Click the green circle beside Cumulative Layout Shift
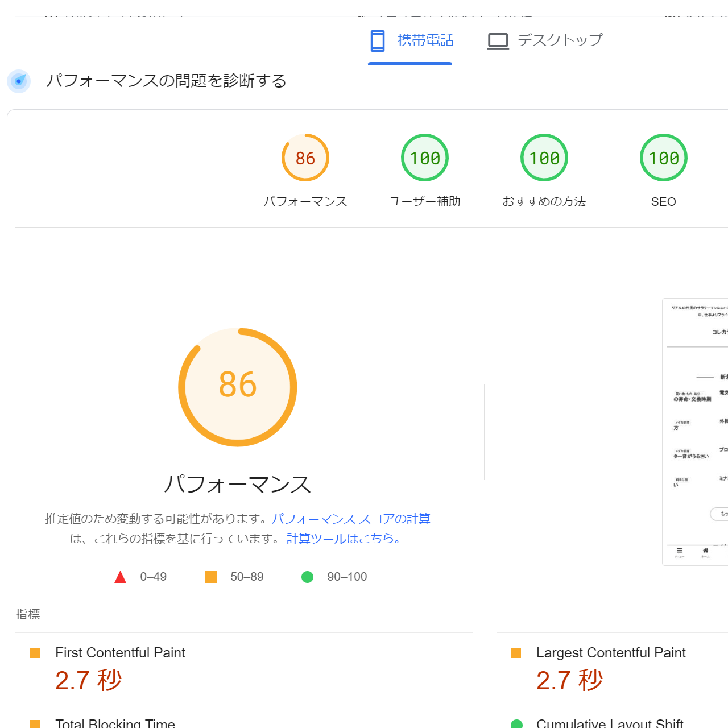728x728 pixels. (x=516, y=724)
